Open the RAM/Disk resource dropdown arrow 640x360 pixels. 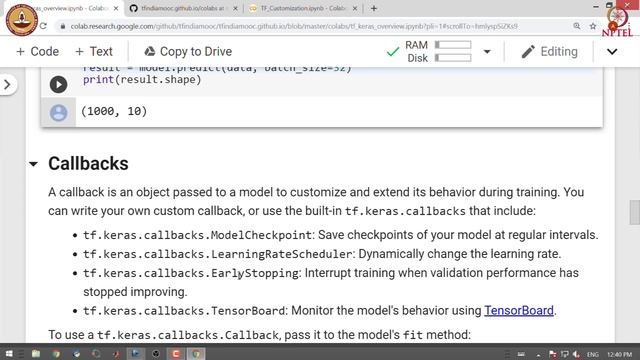pos(487,52)
